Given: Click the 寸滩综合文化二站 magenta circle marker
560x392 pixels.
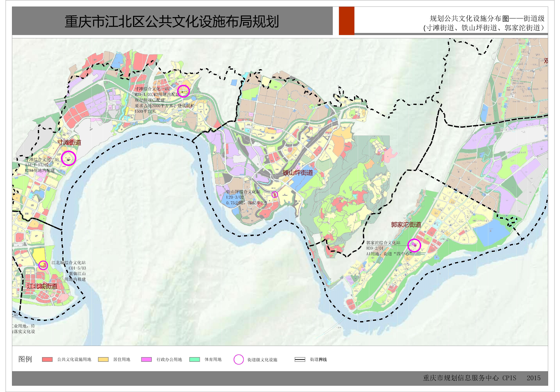Looking at the screenshot, I should click(x=69, y=158).
